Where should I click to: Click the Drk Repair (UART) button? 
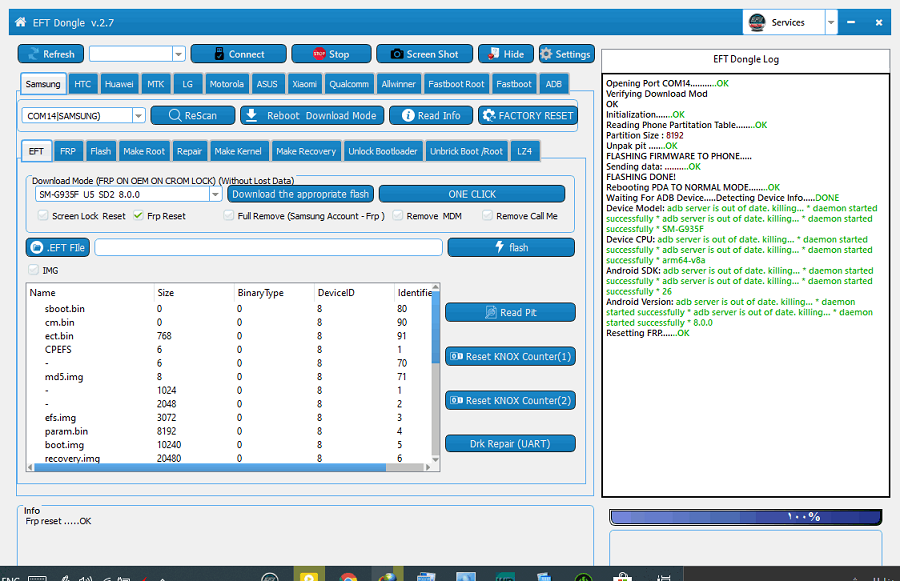[510, 444]
